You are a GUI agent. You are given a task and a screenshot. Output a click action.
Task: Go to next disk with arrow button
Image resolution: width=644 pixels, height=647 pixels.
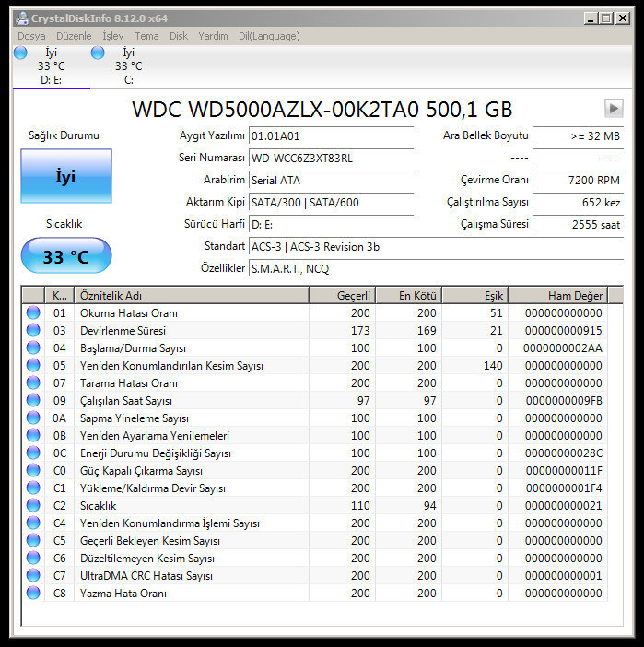[614, 109]
